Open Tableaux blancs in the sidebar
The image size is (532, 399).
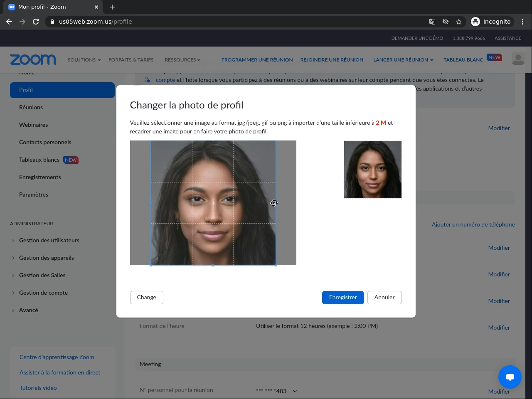(x=39, y=160)
